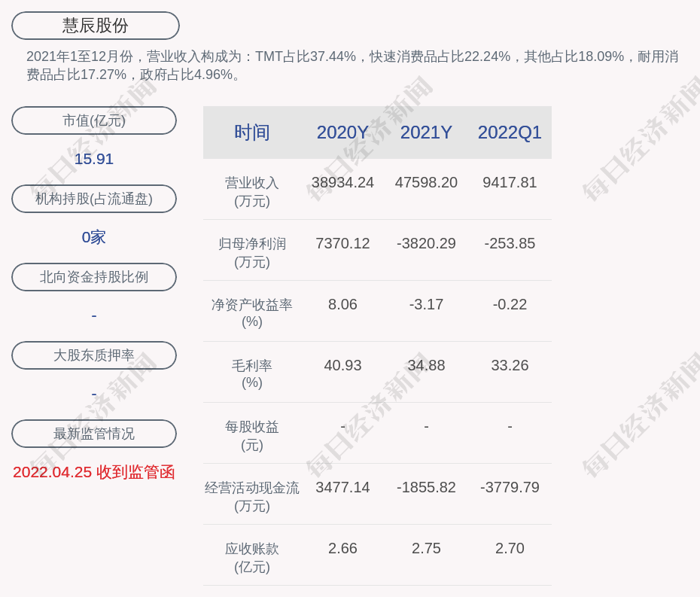The width and height of the screenshot is (700, 597).
Task: Click the 0家 institution holding value
Action: pos(94,237)
